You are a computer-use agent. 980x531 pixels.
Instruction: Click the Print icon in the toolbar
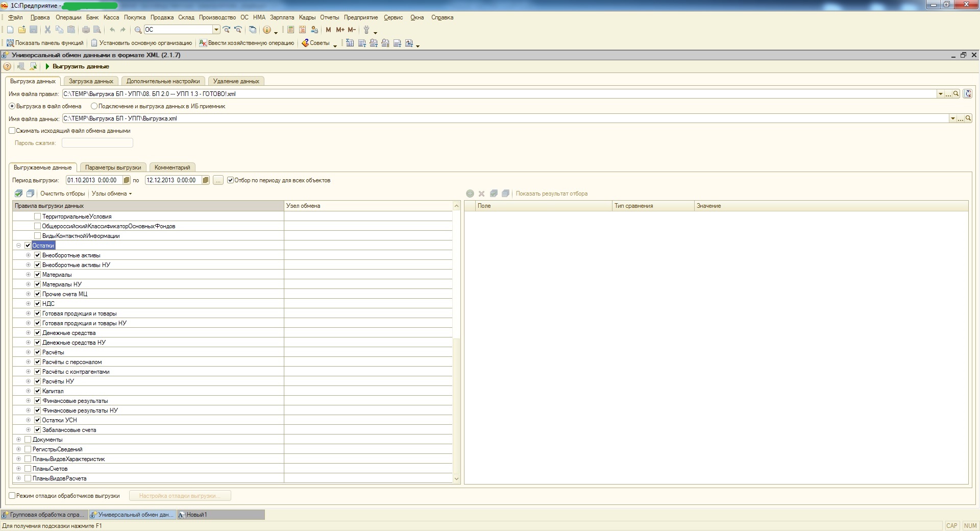pyautogui.click(x=86, y=30)
